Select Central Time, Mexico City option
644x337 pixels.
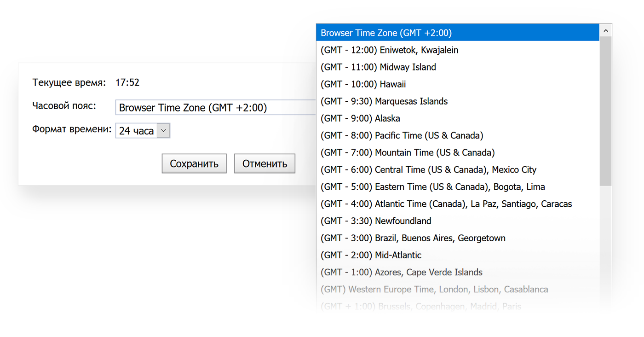point(428,169)
